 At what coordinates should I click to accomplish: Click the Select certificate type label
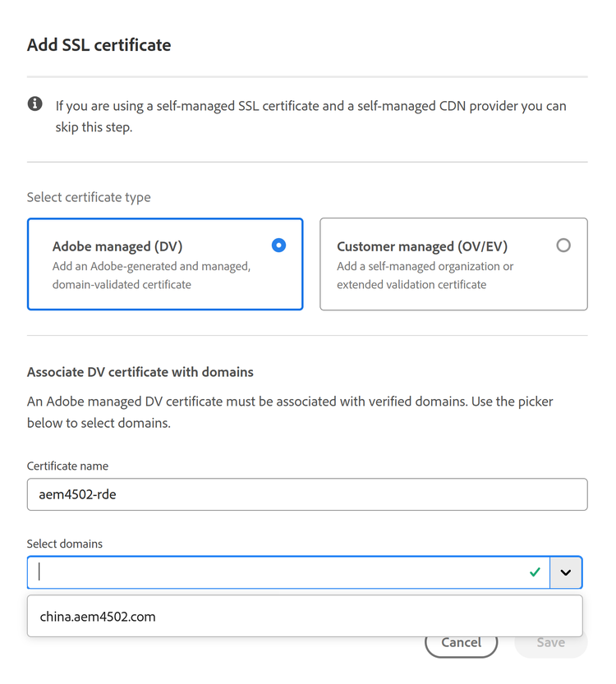pyautogui.click(x=89, y=197)
